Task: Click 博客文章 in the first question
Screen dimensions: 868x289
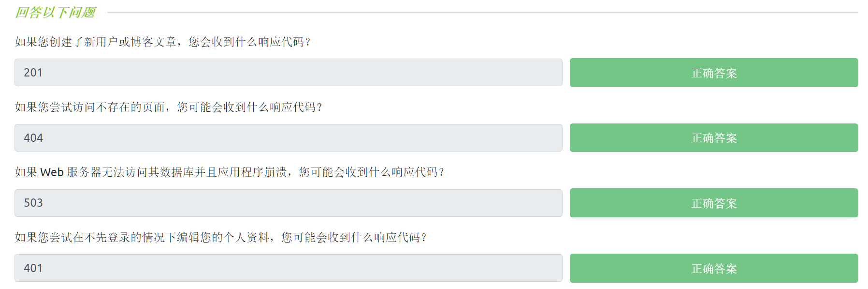Action: 154,42
